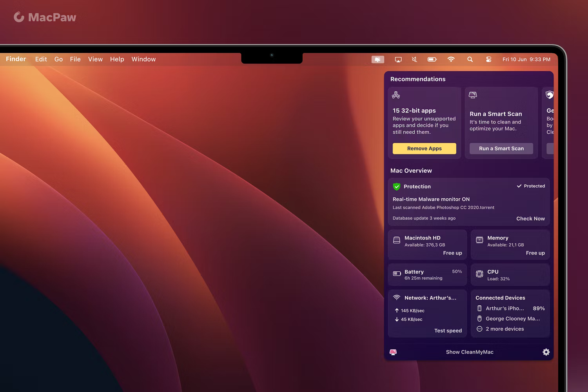This screenshot has width=588, height=392.
Task: Click the CleanMyMac icon in the menu bar
Action: (x=377, y=59)
